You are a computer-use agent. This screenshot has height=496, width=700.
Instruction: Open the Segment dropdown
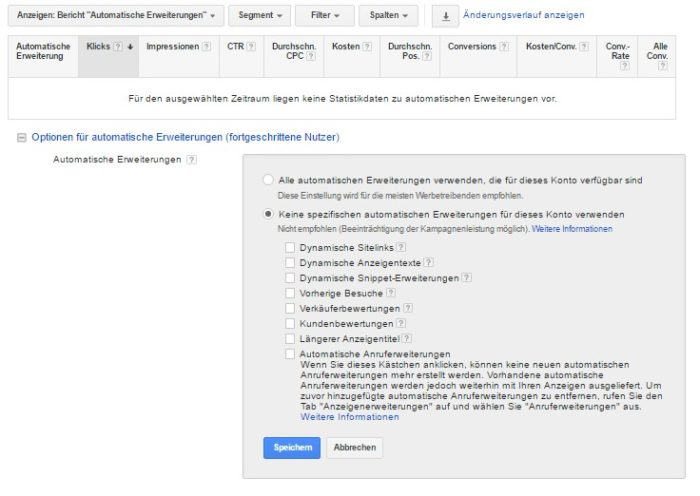pyautogui.click(x=258, y=16)
